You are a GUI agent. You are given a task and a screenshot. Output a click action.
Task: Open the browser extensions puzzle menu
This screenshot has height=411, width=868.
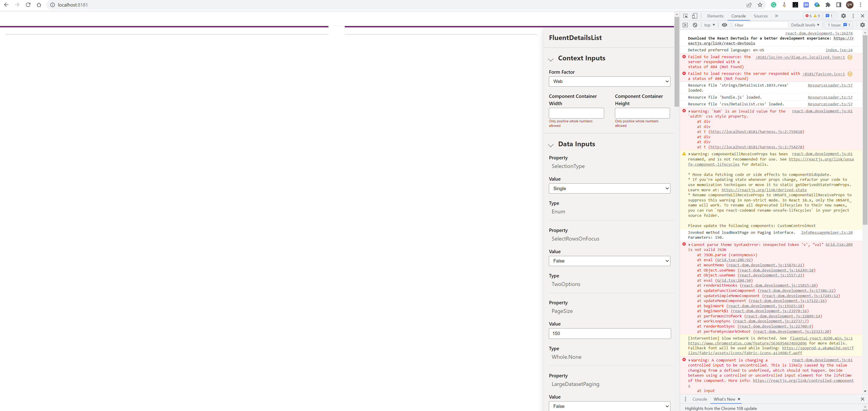click(828, 5)
